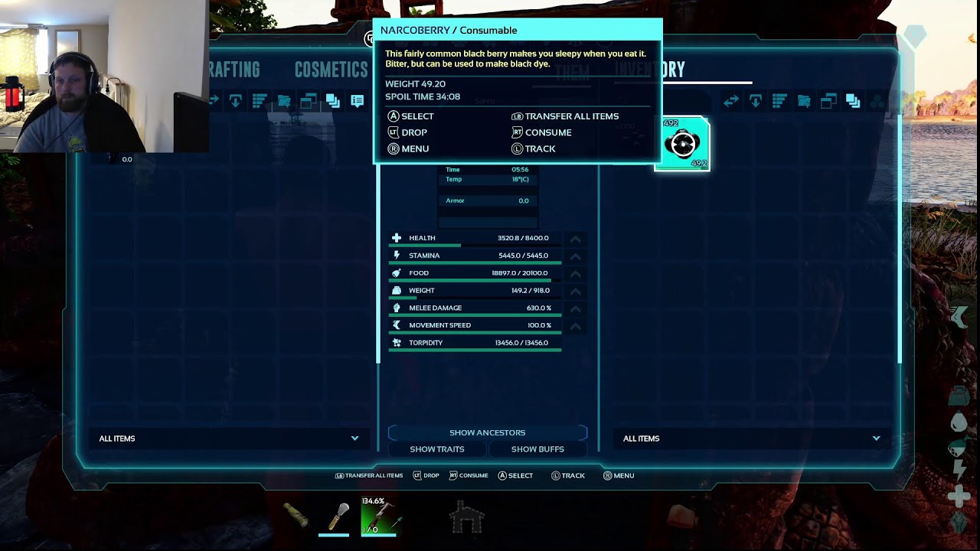Click the window stack icon in right toolbar

click(828, 100)
